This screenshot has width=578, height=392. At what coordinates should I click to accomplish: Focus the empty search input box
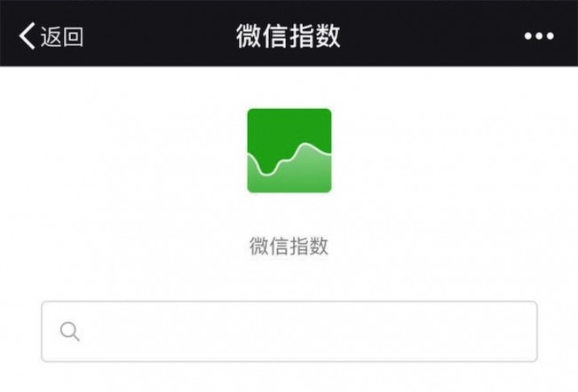tap(289, 332)
